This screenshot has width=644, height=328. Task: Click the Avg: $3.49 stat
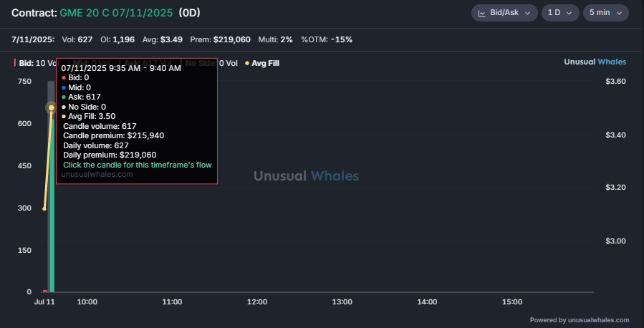[162, 40]
